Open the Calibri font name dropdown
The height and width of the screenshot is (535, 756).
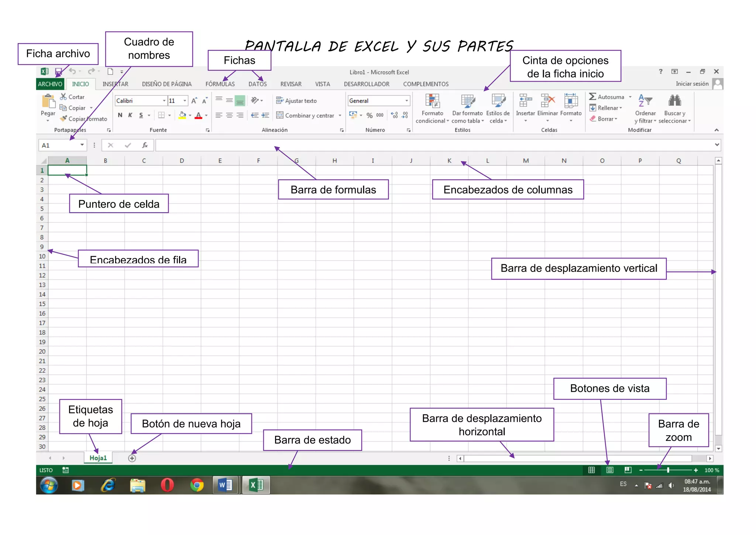[x=164, y=101]
